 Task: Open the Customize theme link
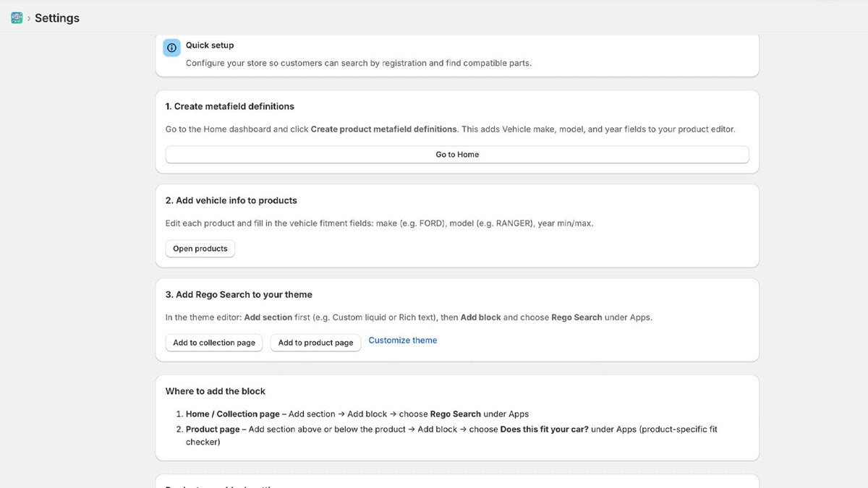coord(403,341)
